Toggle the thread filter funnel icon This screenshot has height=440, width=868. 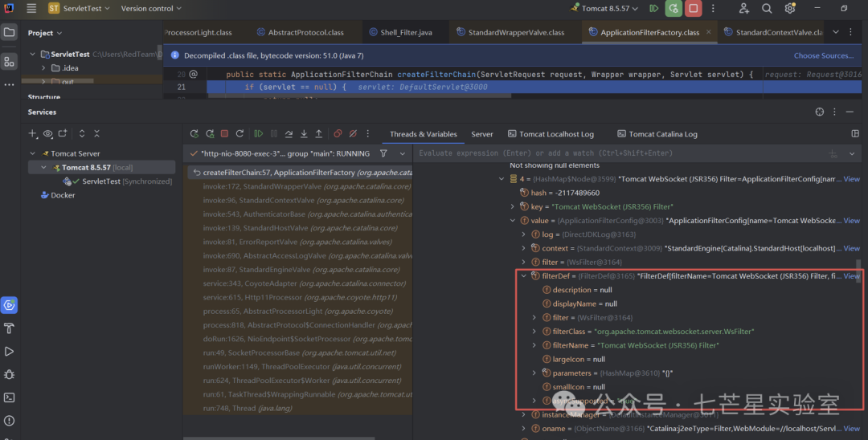tap(383, 153)
